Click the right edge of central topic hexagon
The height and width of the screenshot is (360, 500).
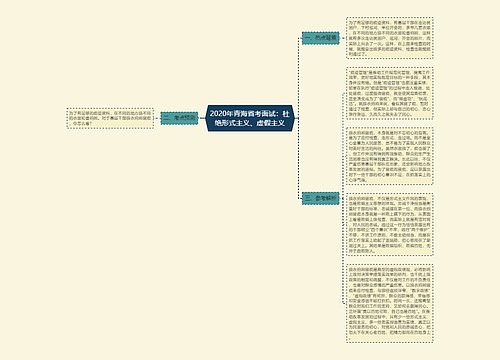coord(294,118)
